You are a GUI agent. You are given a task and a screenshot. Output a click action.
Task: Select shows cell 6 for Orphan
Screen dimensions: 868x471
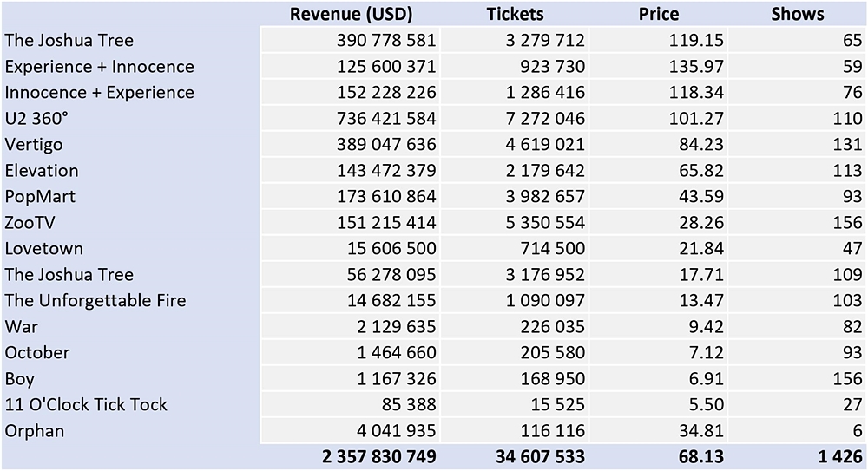(x=797, y=430)
